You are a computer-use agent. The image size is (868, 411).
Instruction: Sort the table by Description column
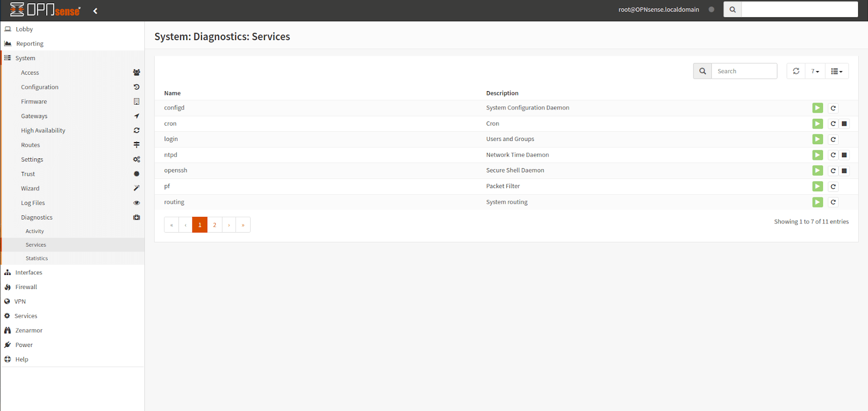pos(502,93)
